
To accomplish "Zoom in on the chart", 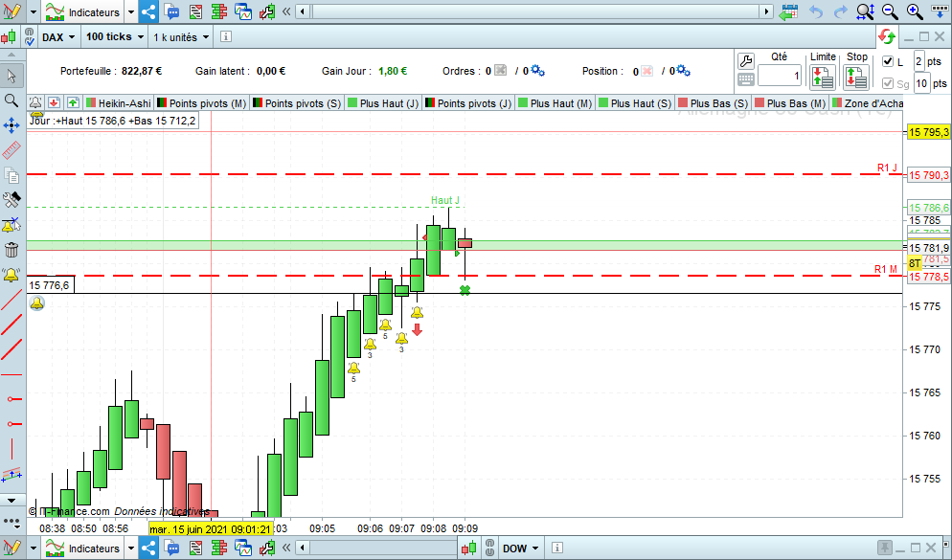I will pos(915,11).
